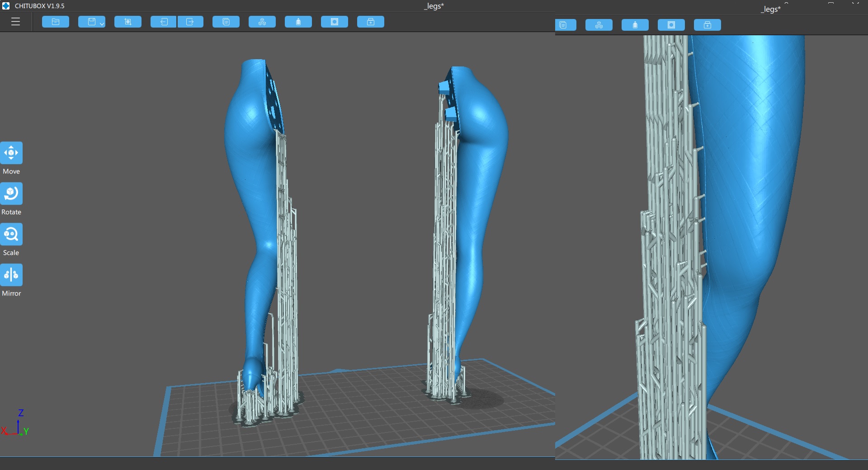Click the Open File folder icon
This screenshot has height=470, width=868.
click(56, 22)
